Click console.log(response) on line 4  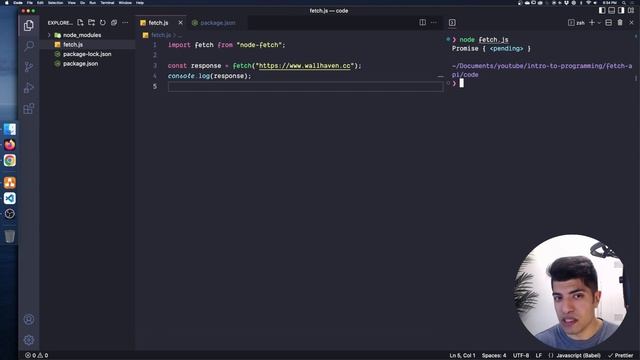click(x=209, y=76)
